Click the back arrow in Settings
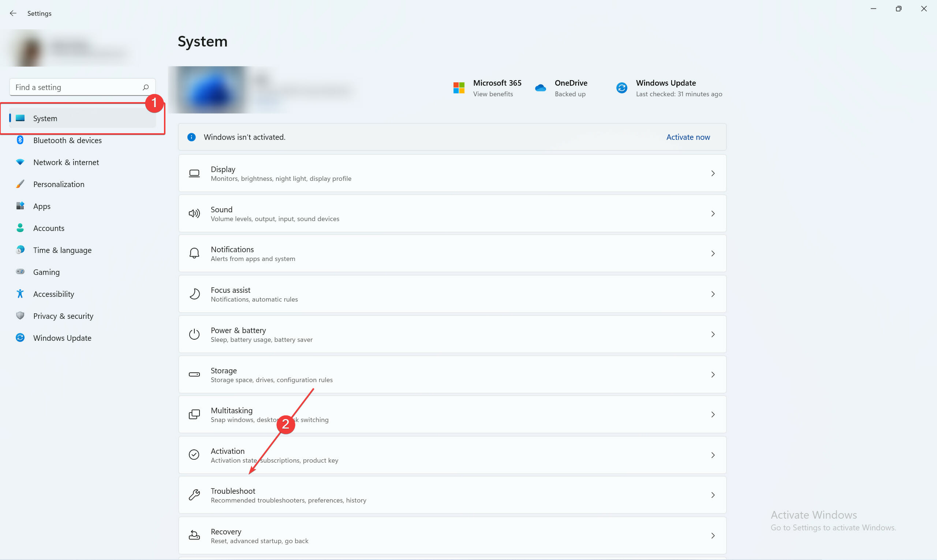The image size is (937, 560). [13, 13]
